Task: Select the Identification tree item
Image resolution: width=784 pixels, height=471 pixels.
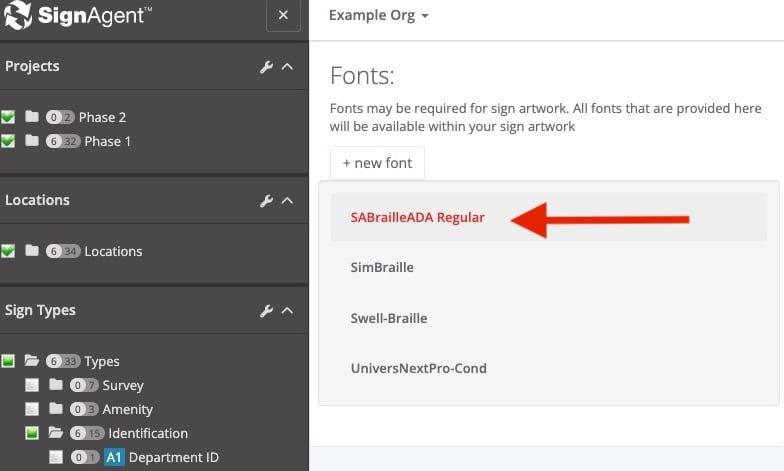Action: (147, 433)
